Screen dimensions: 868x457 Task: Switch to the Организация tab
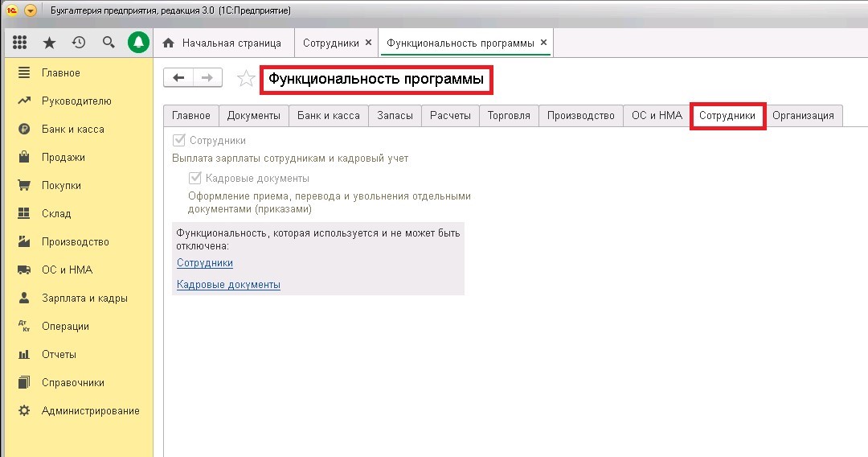[803, 116]
